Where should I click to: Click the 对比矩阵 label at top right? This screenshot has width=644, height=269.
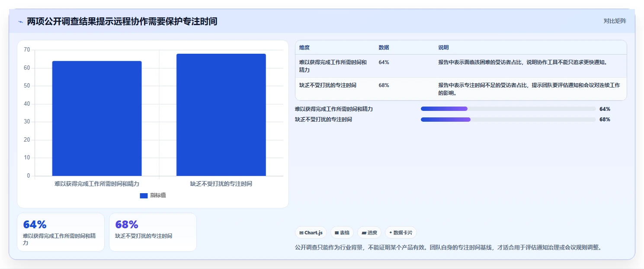click(615, 21)
